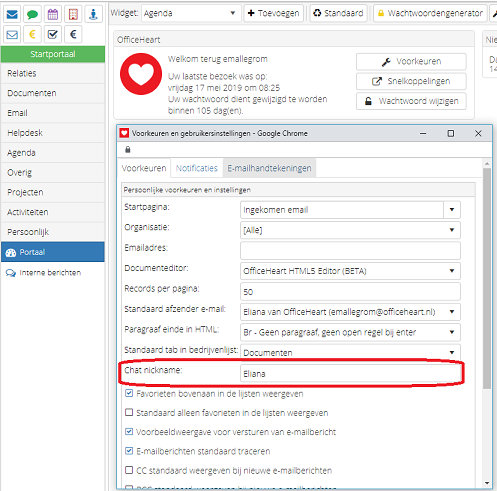Viewport: 497px width, 491px height.
Task: Uncheck E-mailberichten standaard traceren
Action: pyautogui.click(x=129, y=451)
